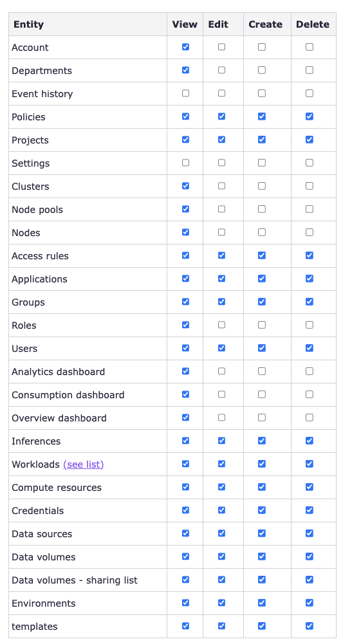Uncheck View for Consumption dashboard
The height and width of the screenshot is (644, 343).
coord(185,394)
